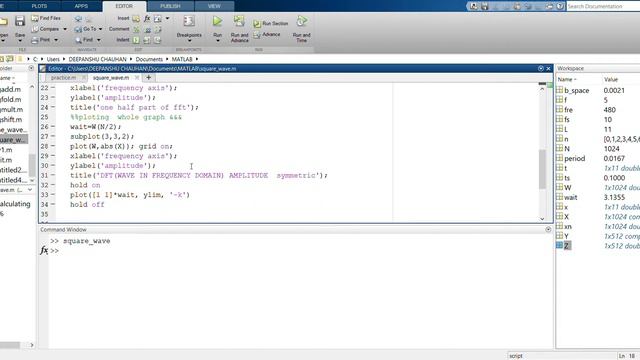
Task: Click the Increase Indent icon
Action: [x=147, y=40]
